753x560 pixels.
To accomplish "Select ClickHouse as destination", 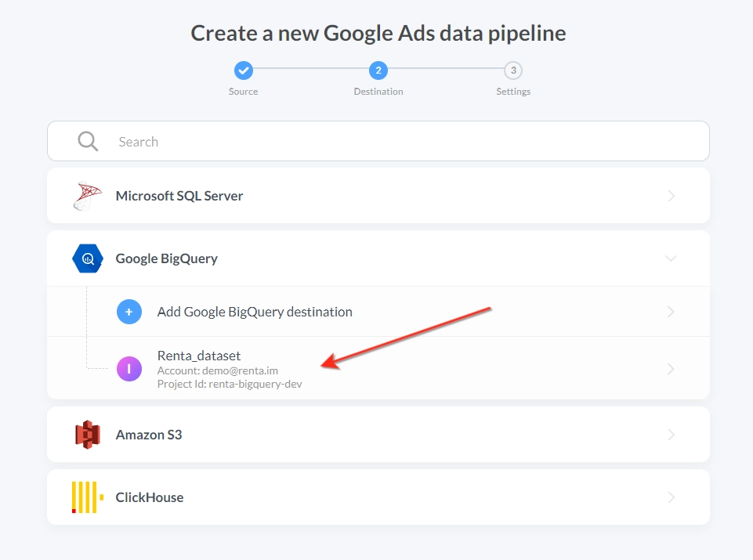I will (378, 497).
